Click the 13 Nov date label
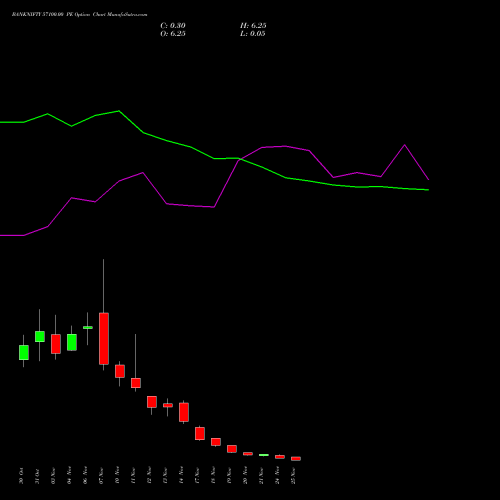The width and height of the screenshot is (500, 500). pos(165,476)
